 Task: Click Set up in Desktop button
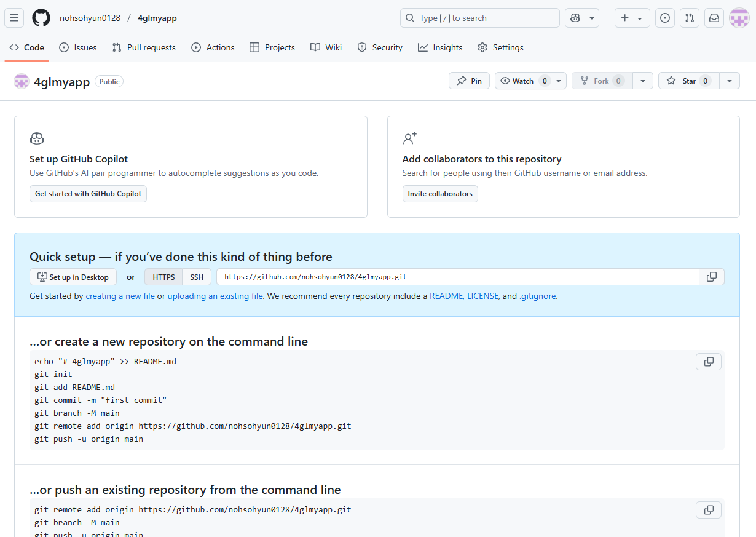coord(73,277)
